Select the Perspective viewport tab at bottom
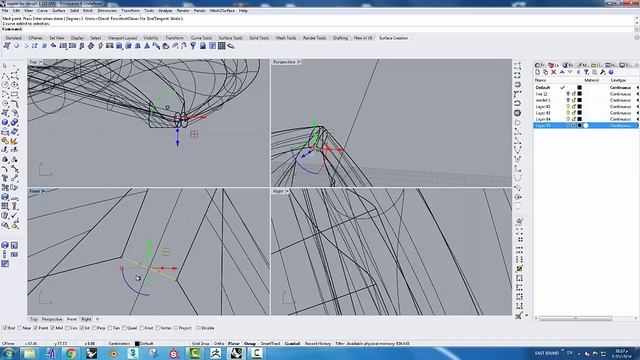This screenshot has width=640, height=360. pos(52,319)
